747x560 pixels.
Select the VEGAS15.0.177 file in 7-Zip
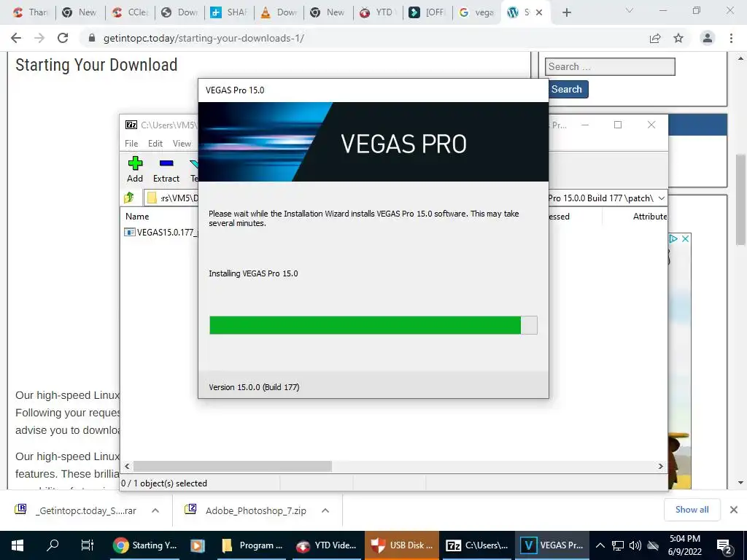click(x=162, y=233)
